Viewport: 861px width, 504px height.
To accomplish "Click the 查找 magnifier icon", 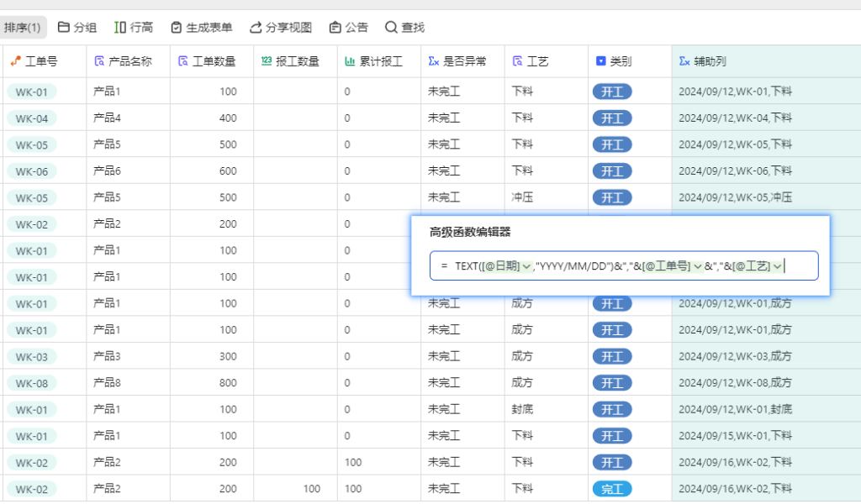I will [391, 28].
